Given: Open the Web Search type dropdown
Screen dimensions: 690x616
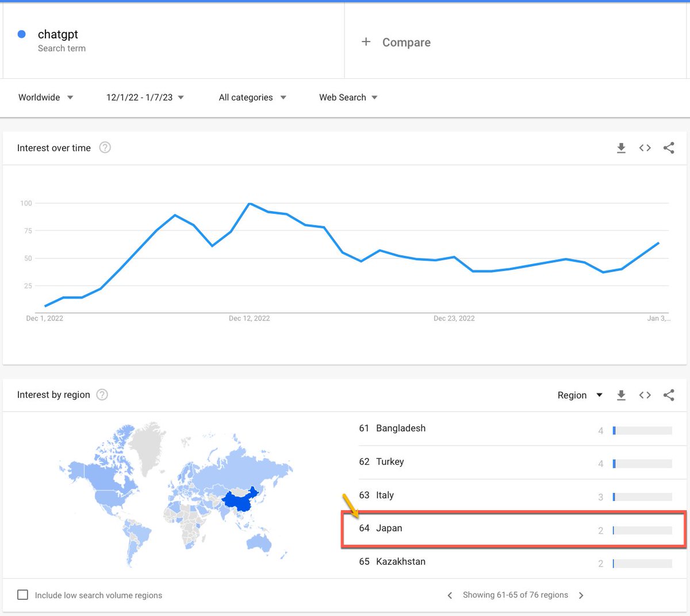Looking at the screenshot, I should pyautogui.click(x=348, y=97).
